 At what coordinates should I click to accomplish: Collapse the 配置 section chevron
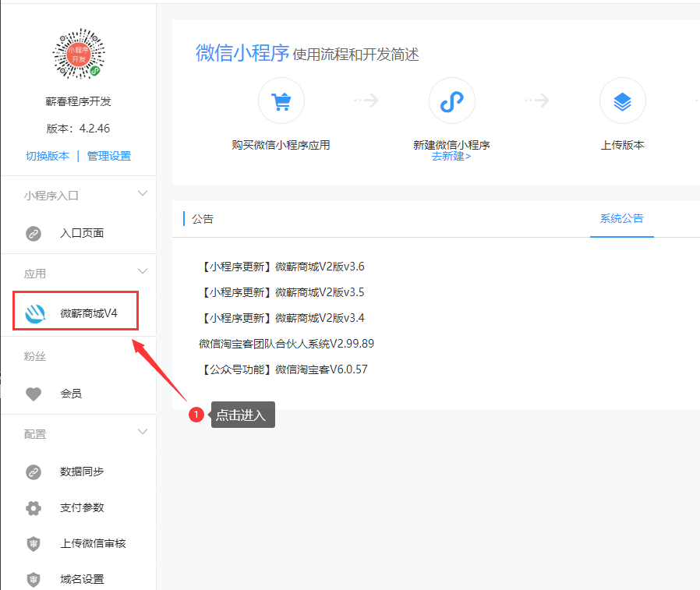click(x=143, y=432)
